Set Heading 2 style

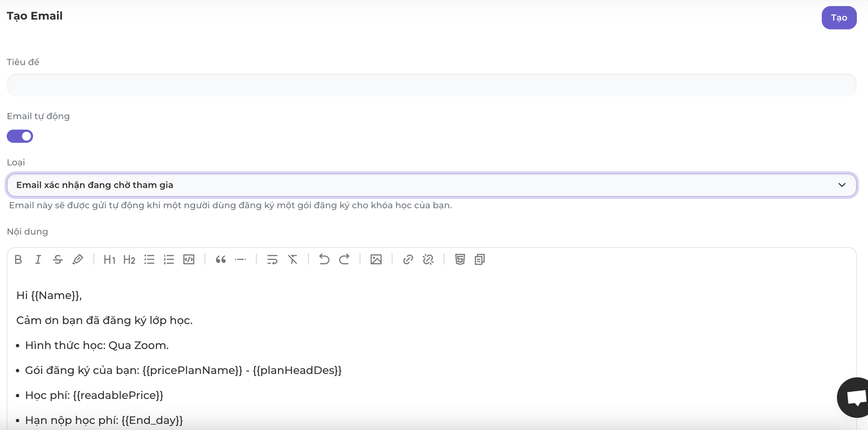[x=129, y=260]
